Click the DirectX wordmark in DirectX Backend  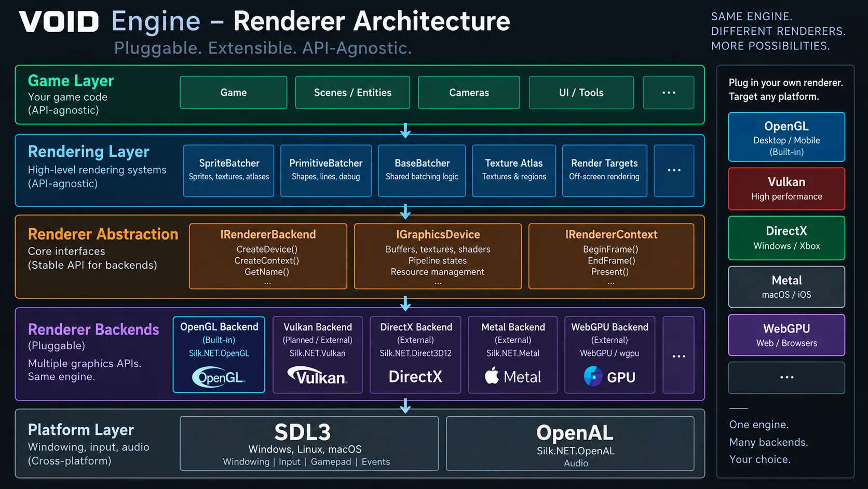[x=415, y=376]
